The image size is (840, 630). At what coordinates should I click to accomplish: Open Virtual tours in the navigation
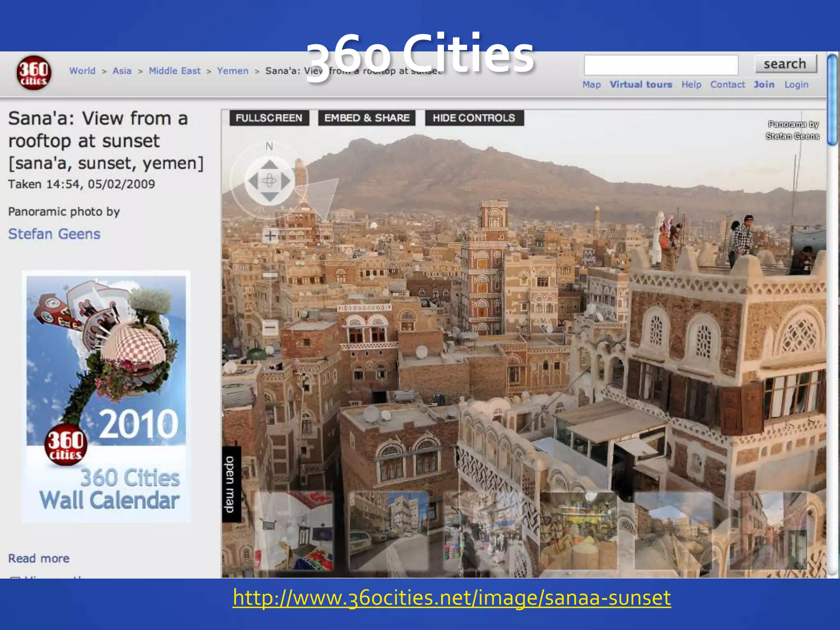pos(641,84)
